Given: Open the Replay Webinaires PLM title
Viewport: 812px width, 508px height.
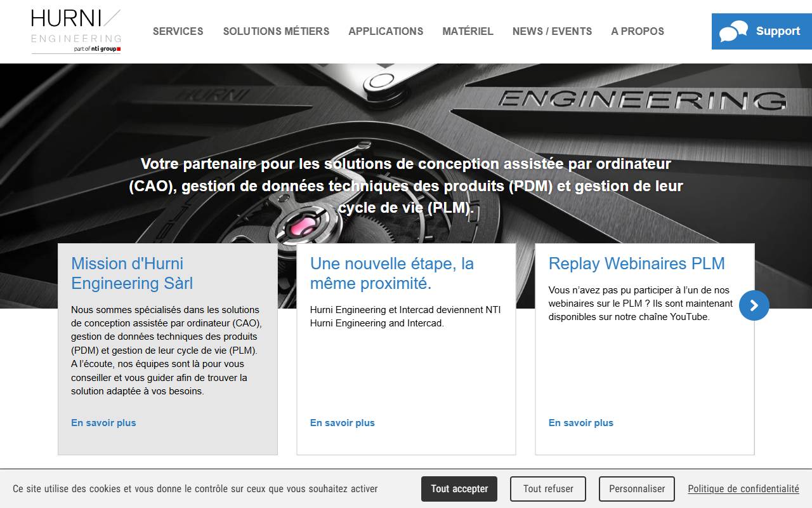Looking at the screenshot, I should point(637,264).
